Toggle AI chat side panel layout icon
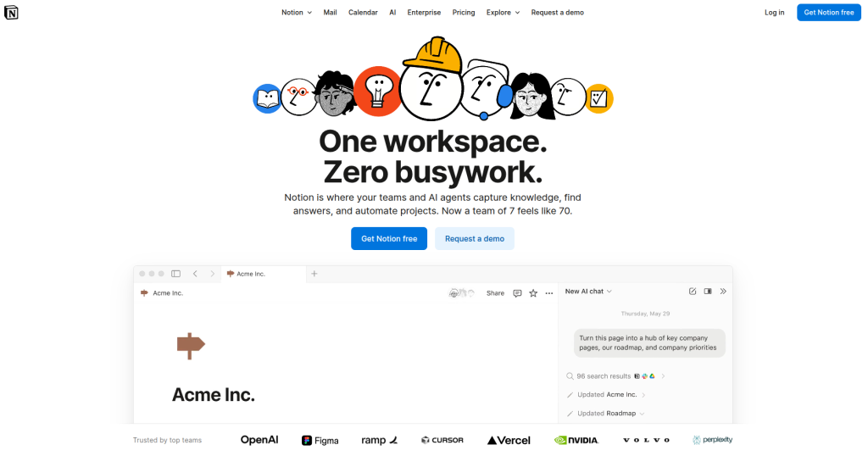Viewport: 868px width, 456px height. click(708, 291)
